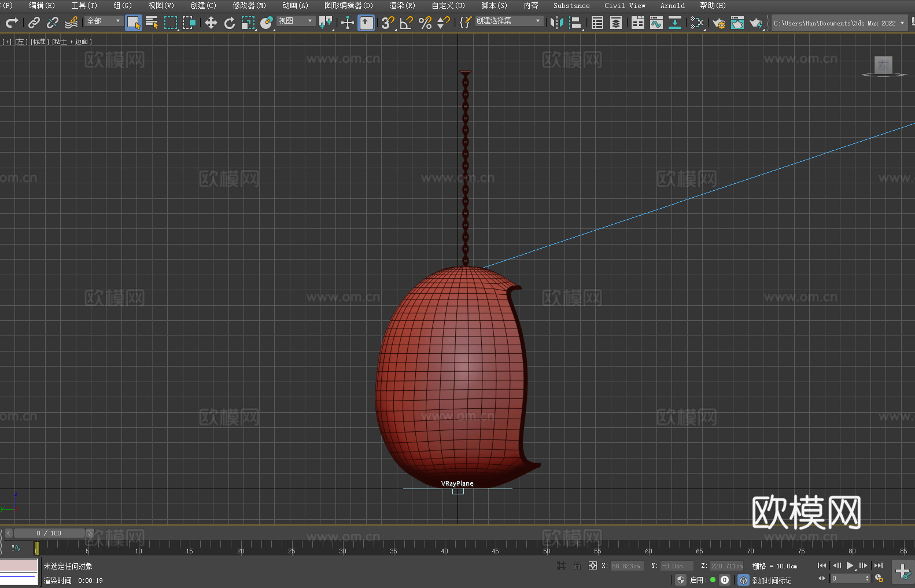Open Select by Name list icon
This screenshot has height=588, width=915.
point(152,23)
